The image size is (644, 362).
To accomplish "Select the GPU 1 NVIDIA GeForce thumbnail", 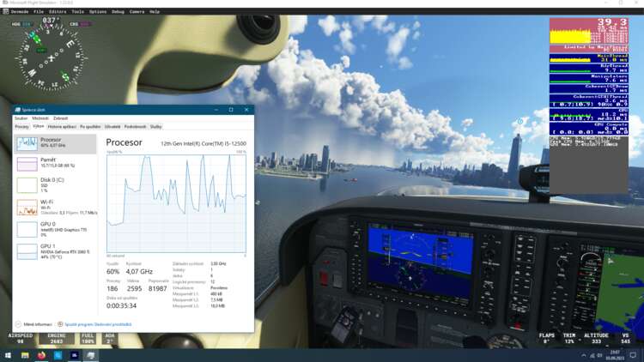I will pos(27,251).
